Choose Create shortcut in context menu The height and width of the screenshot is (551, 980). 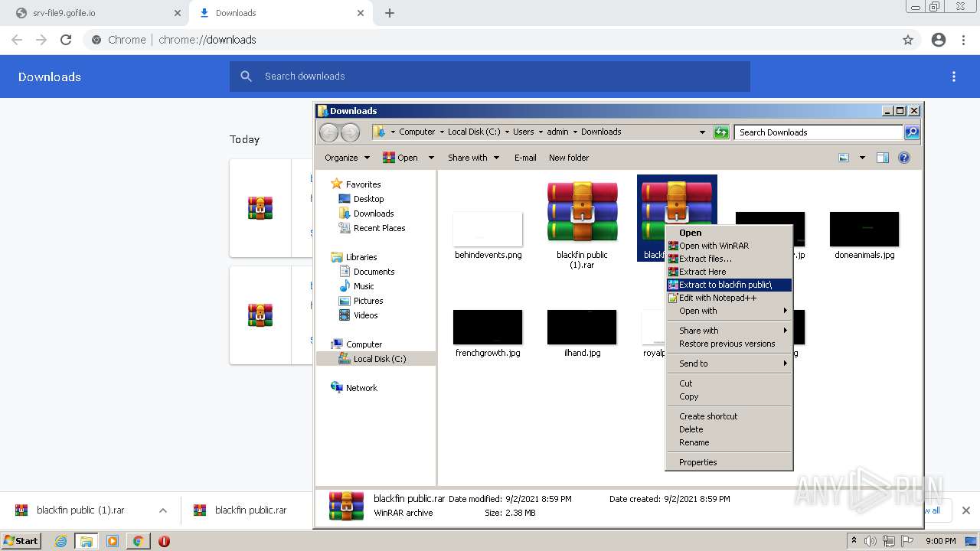(729, 416)
